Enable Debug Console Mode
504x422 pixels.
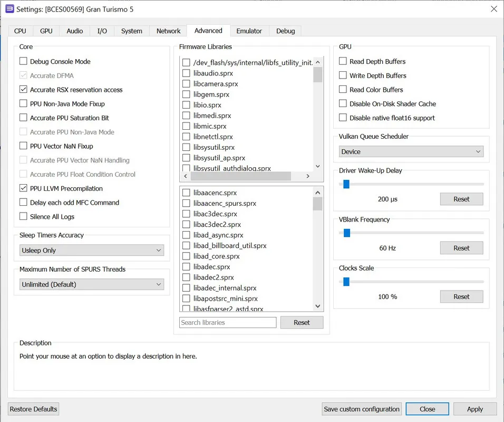coord(23,61)
